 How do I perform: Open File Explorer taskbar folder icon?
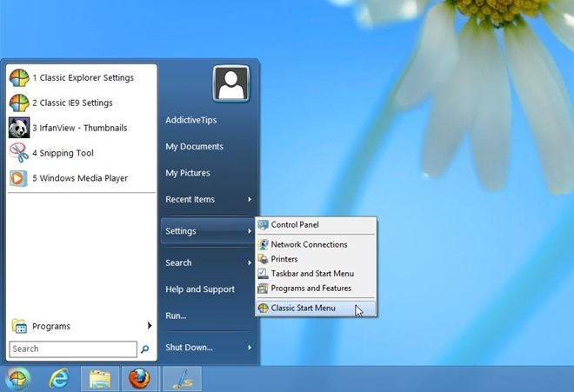(100, 378)
